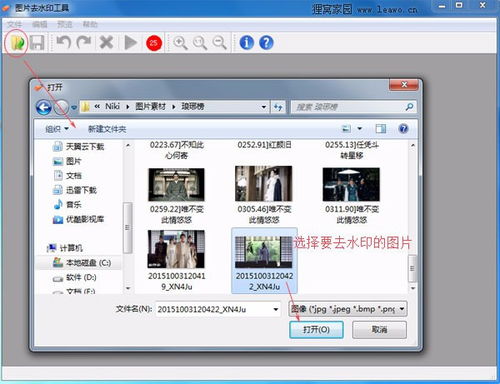Select 优酷影视库 in sidebar
Image resolution: width=500 pixels, height=384 pixels.
[79, 219]
